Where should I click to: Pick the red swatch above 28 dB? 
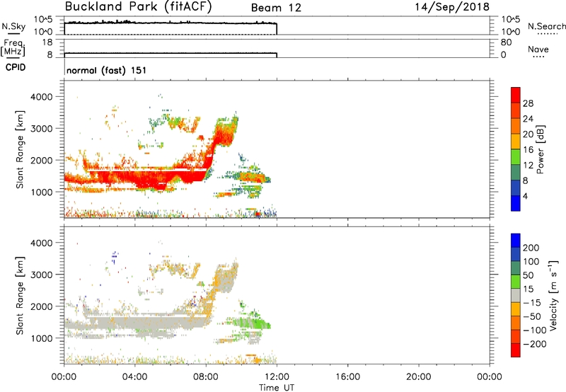516,95
